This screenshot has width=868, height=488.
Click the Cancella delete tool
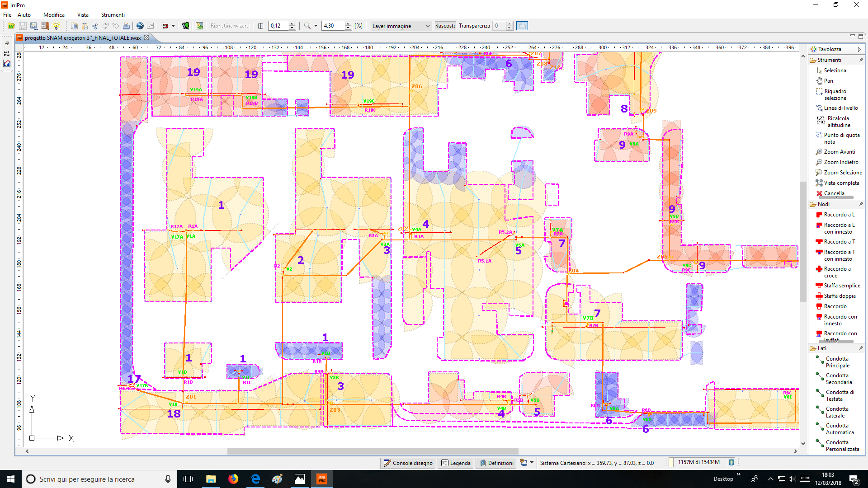click(x=834, y=193)
